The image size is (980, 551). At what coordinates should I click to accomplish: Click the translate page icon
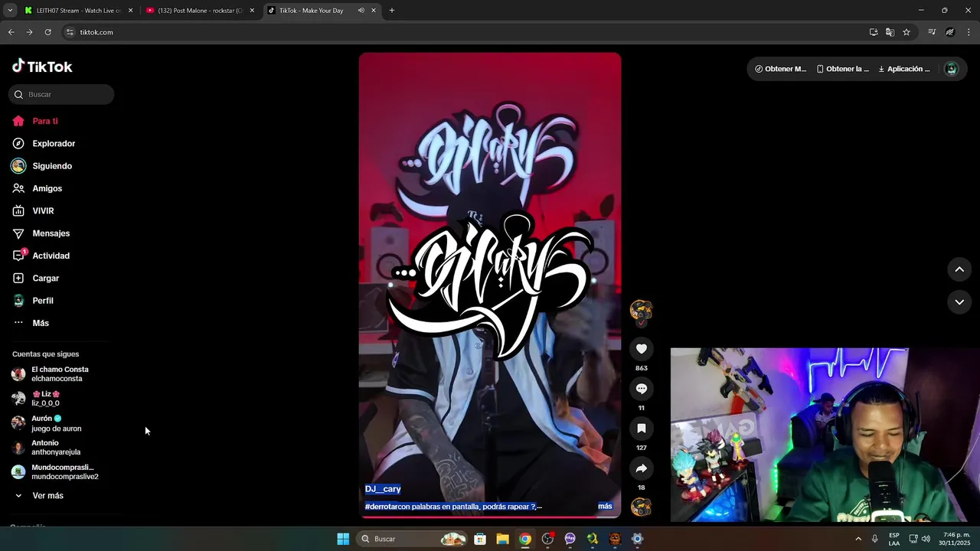(890, 32)
